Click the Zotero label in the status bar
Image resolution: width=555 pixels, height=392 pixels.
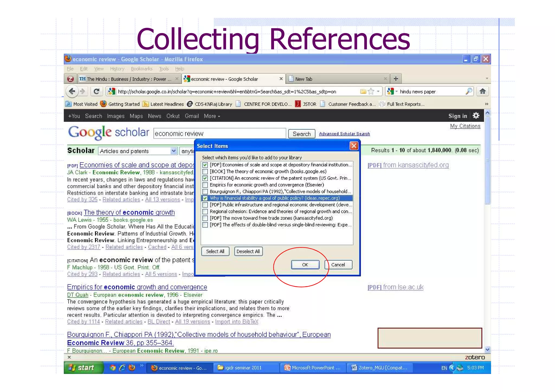[x=475, y=357]
